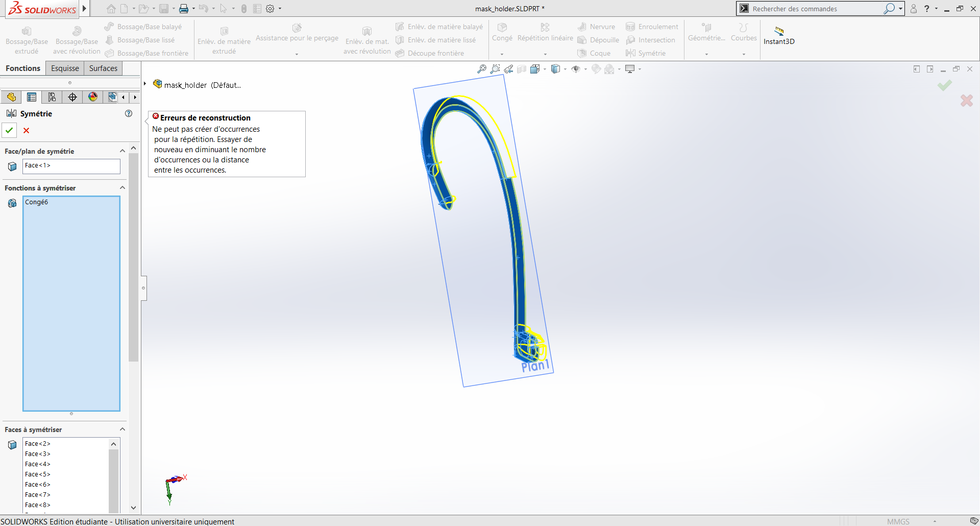Collapse the Face/plan de symétrie section
This screenshot has width=980, height=526.
pyautogui.click(x=122, y=151)
